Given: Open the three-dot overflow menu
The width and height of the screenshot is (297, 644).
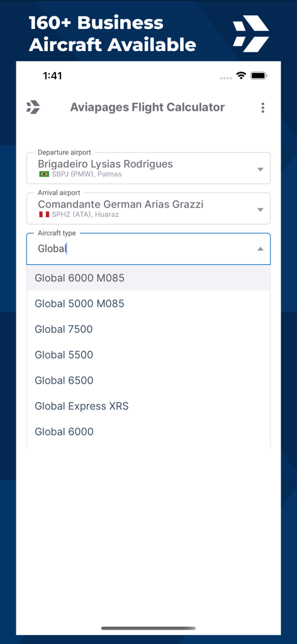Looking at the screenshot, I should [263, 108].
